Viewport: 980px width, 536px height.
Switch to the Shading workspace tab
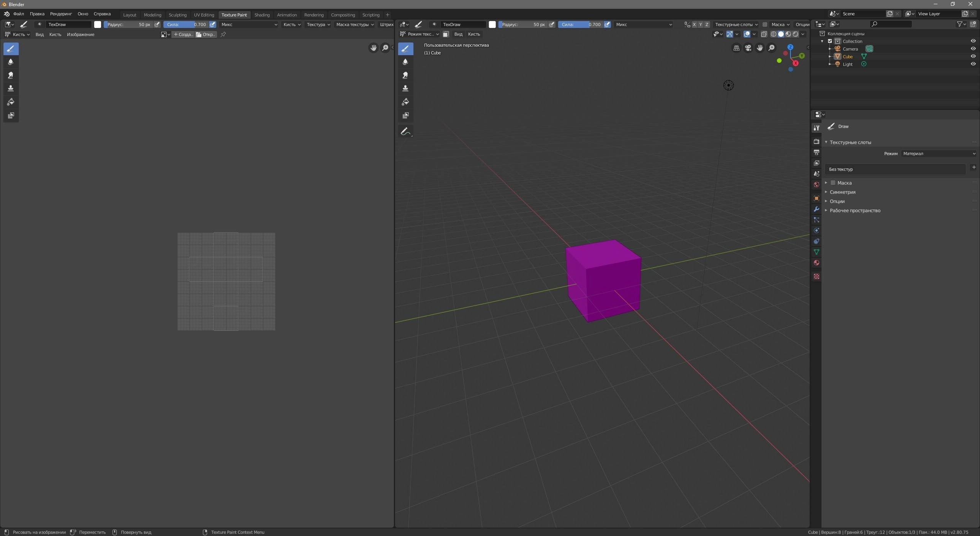(262, 15)
